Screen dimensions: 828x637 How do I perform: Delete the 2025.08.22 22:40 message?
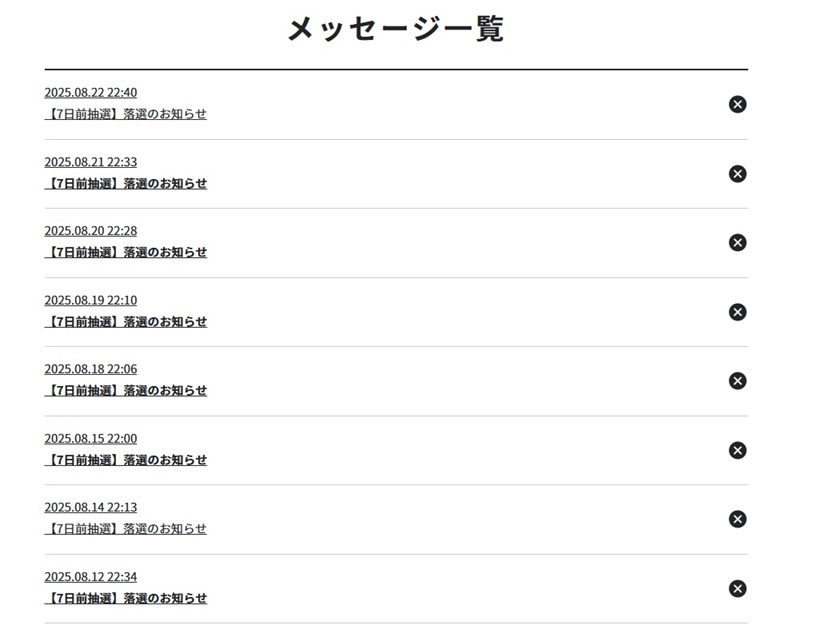pos(737,104)
